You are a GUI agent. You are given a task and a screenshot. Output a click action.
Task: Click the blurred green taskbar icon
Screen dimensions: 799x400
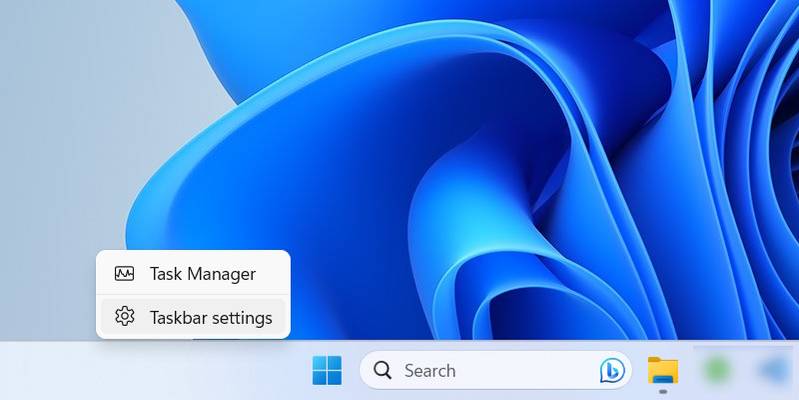click(x=717, y=370)
